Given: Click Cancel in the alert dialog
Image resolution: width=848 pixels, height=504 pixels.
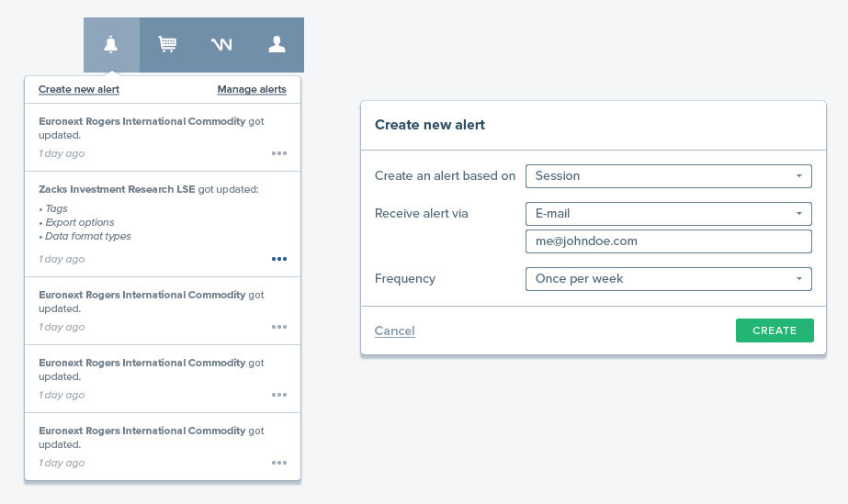Looking at the screenshot, I should pos(395,330).
